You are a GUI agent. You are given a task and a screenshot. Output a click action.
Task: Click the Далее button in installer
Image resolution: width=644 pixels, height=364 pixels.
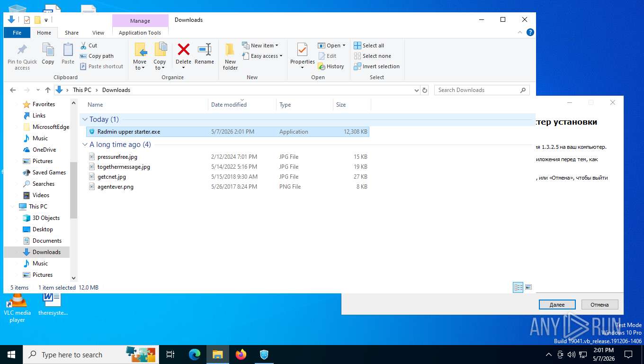coord(557,305)
